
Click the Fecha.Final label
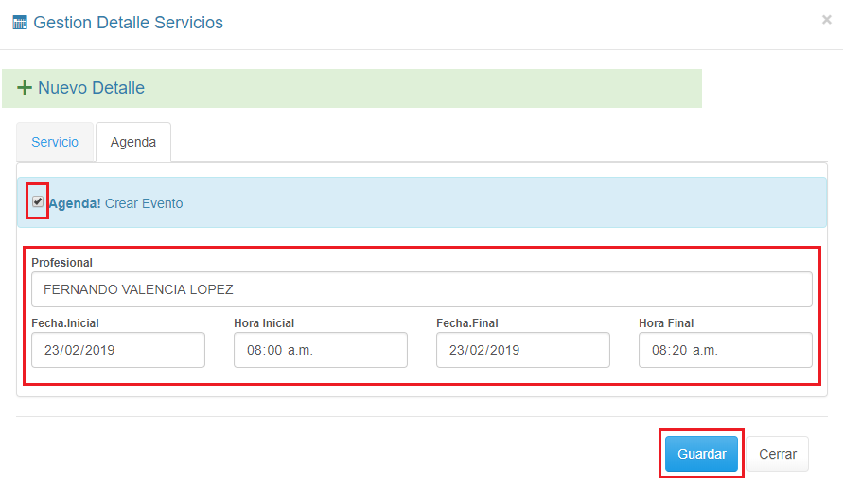[x=468, y=323]
